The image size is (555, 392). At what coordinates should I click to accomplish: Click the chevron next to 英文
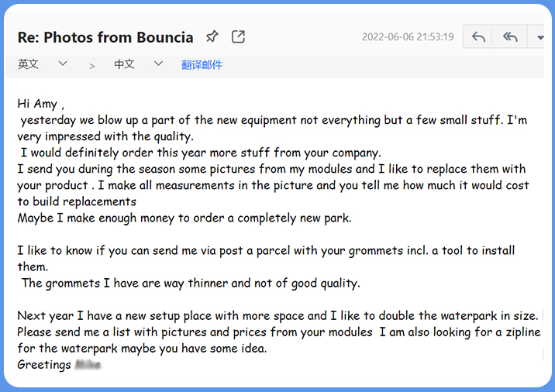click(64, 64)
